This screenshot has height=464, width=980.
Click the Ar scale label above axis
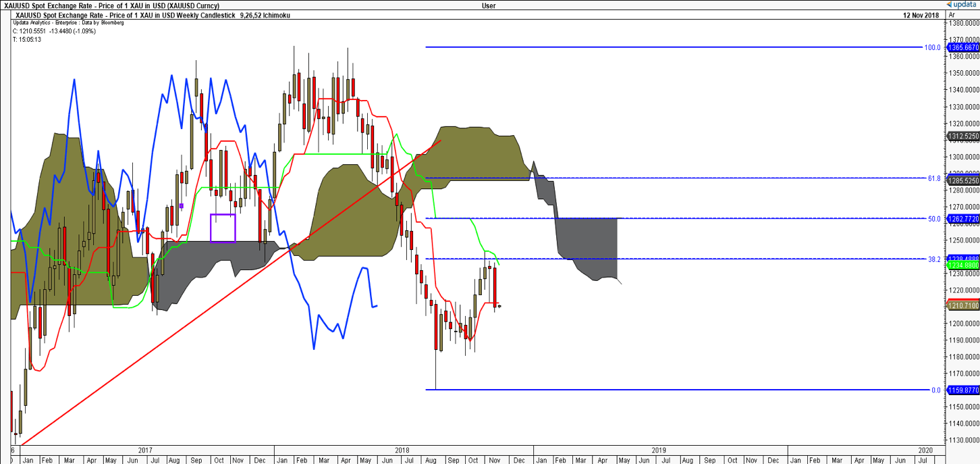click(x=952, y=14)
